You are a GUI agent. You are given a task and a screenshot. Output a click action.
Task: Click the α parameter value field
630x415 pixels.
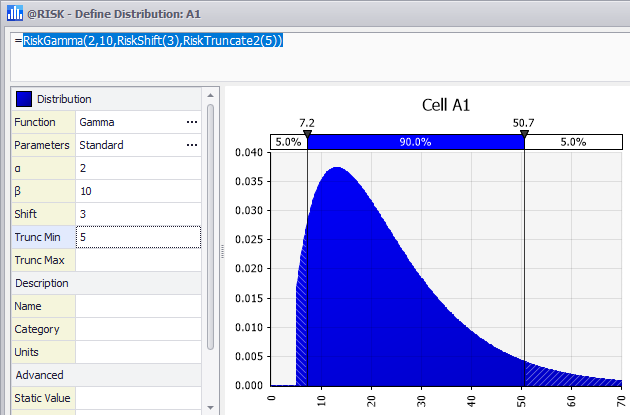pyautogui.click(x=138, y=168)
